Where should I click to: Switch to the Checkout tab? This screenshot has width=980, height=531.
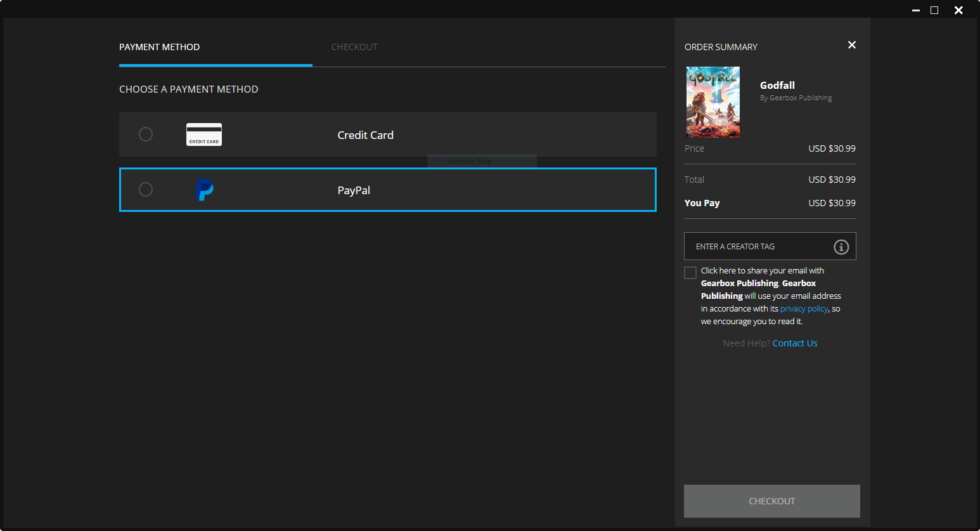[354, 47]
